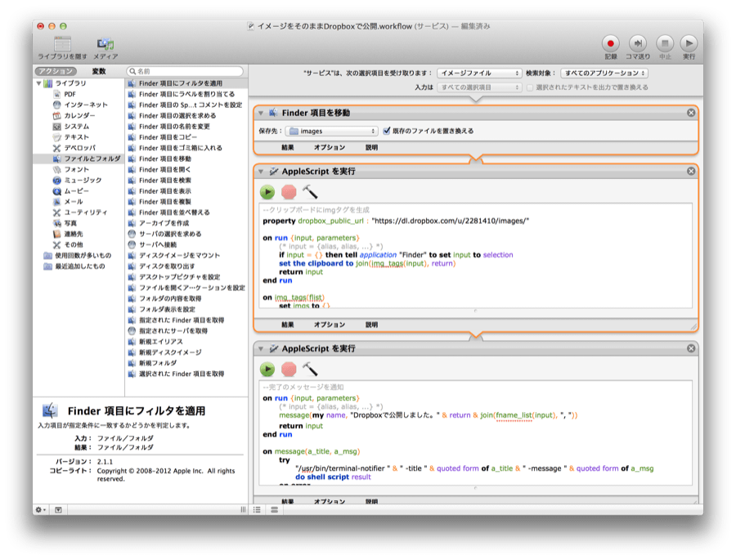This screenshot has width=736, height=560.
Task: Stop the second AppleScript with red button
Action: point(289,369)
